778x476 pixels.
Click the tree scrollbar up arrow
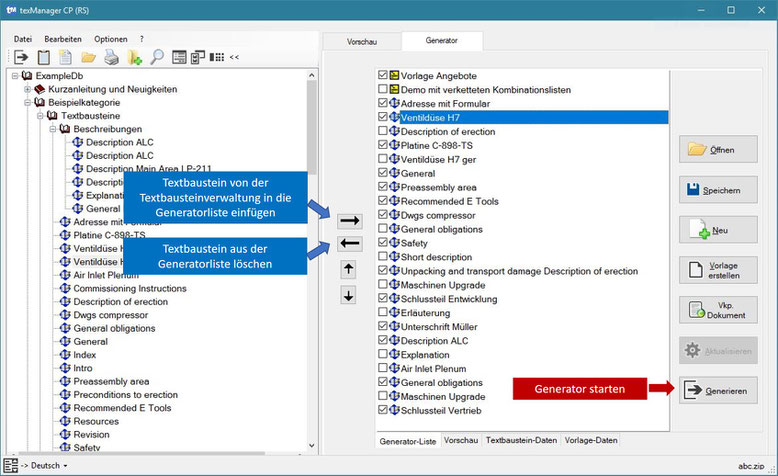tap(312, 75)
